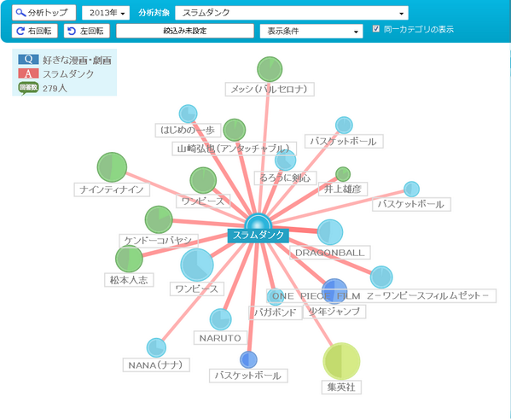This screenshot has height=420, width=511.
Task: Select the DRAGONBALL node circle
Action: click(x=330, y=232)
